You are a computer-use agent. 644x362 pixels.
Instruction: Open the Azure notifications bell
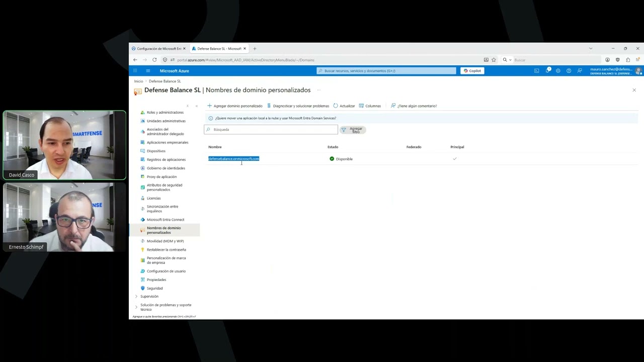point(547,71)
